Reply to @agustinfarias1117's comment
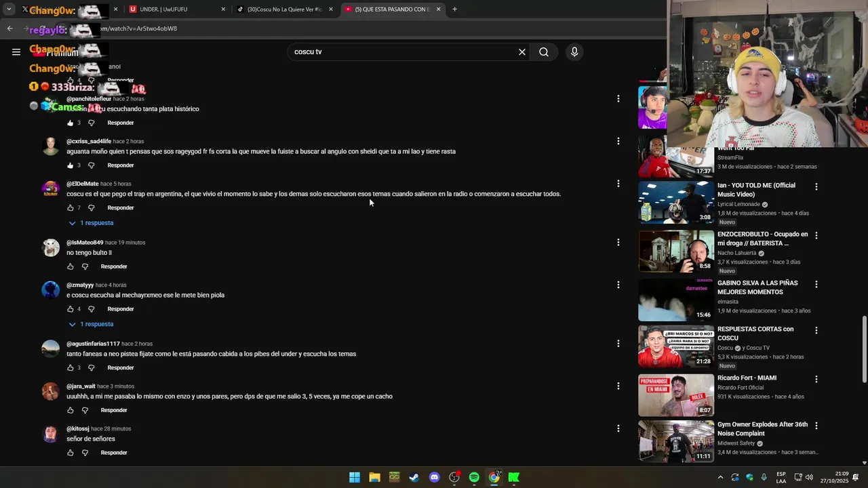This screenshot has width=868, height=488. [x=121, y=368]
